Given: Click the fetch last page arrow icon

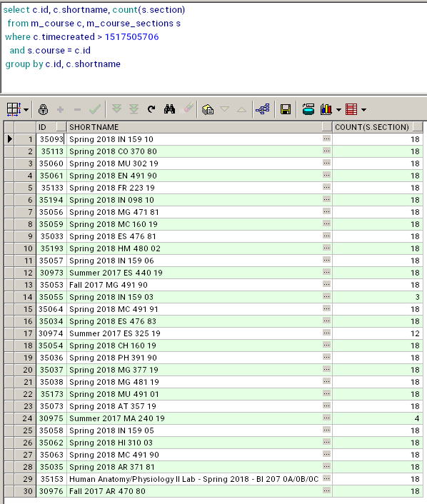Looking at the screenshot, I should [134, 109].
